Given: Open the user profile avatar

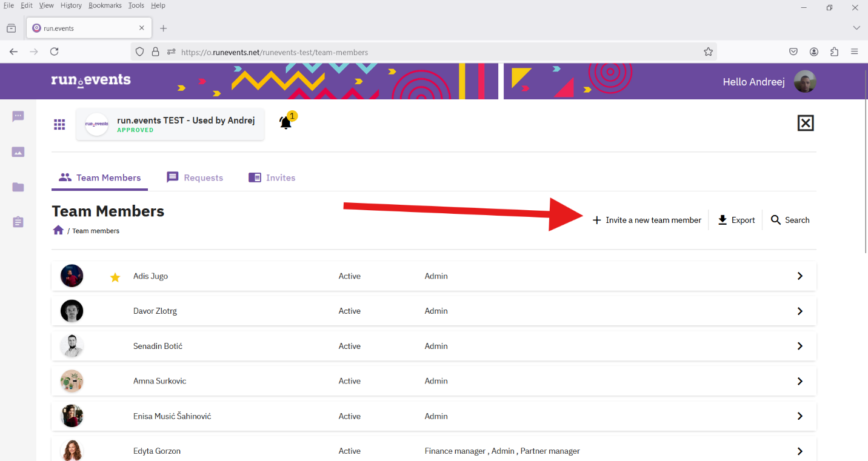Looking at the screenshot, I should click(x=805, y=82).
